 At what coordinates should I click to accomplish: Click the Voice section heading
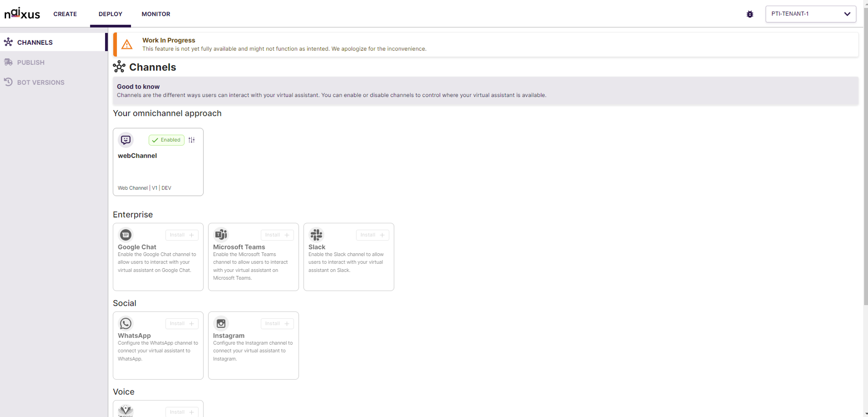[x=124, y=392]
